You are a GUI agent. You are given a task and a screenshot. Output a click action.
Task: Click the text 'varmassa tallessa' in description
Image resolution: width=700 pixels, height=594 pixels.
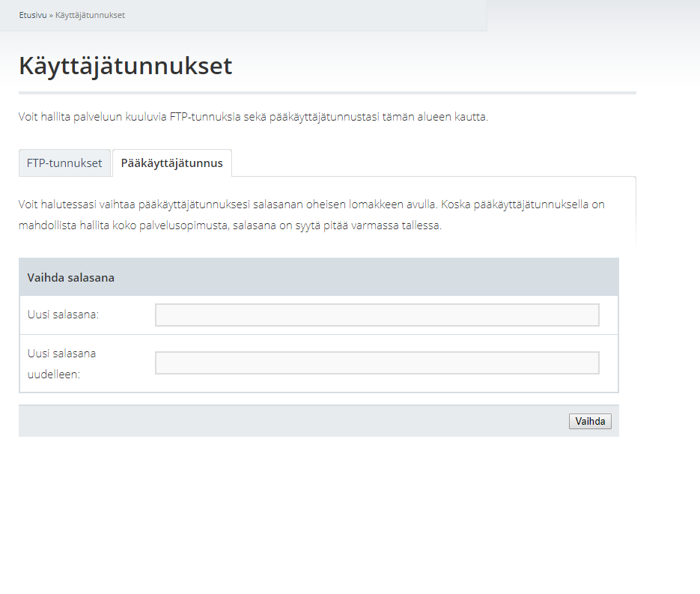coord(396,225)
